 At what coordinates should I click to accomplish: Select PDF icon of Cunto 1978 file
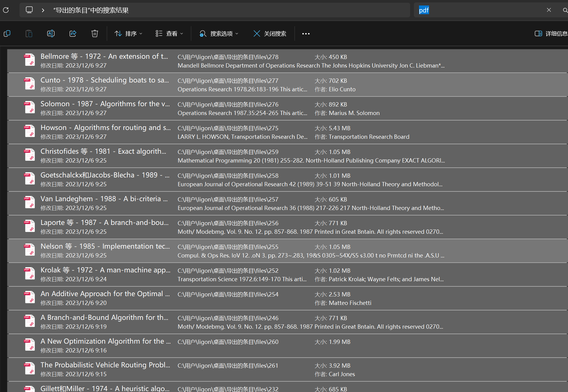coord(30,84)
